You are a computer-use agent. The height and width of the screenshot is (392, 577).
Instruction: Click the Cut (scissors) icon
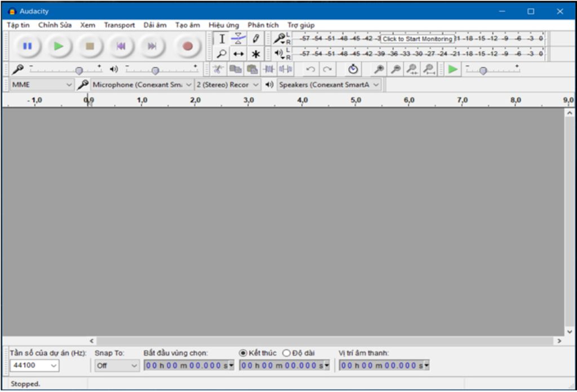(218, 69)
